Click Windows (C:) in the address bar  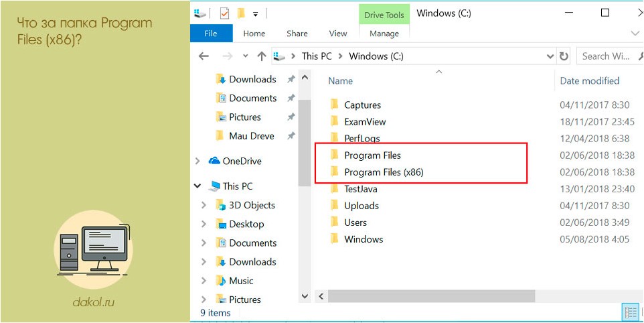(x=376, y=56)
